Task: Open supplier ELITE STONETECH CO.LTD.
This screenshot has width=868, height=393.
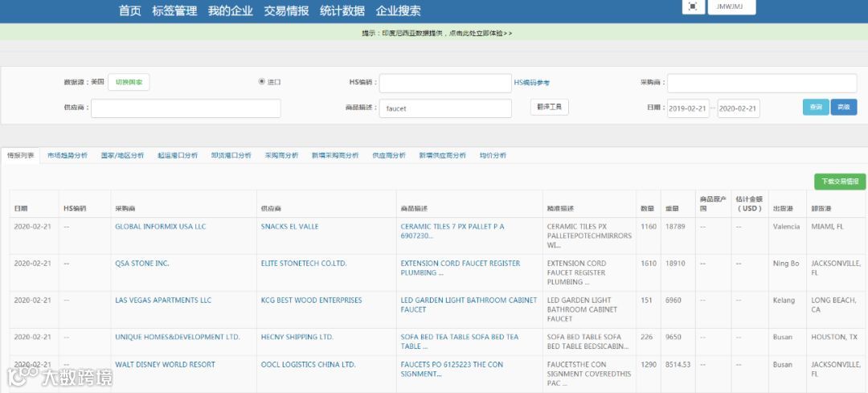Action: tap(304, 264)
